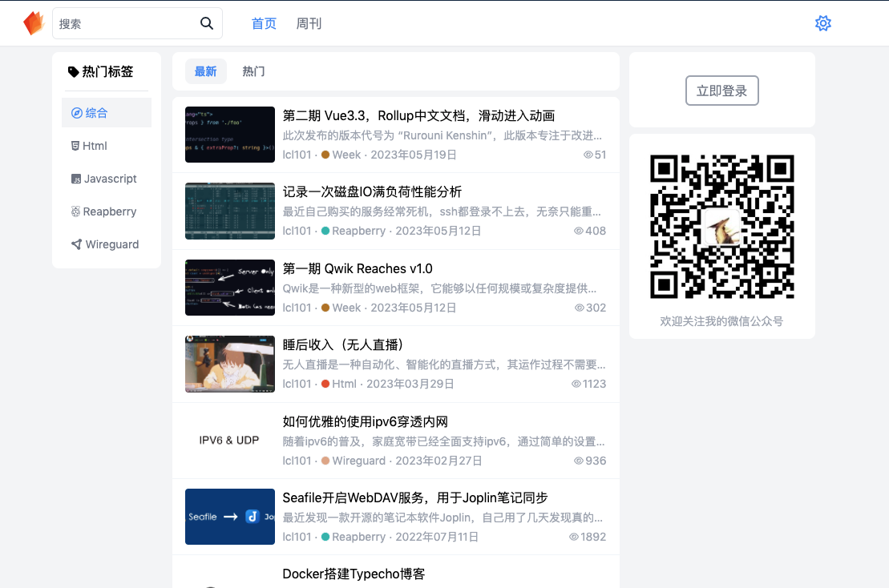Click date 2022年07月11日

click(437, 537)
